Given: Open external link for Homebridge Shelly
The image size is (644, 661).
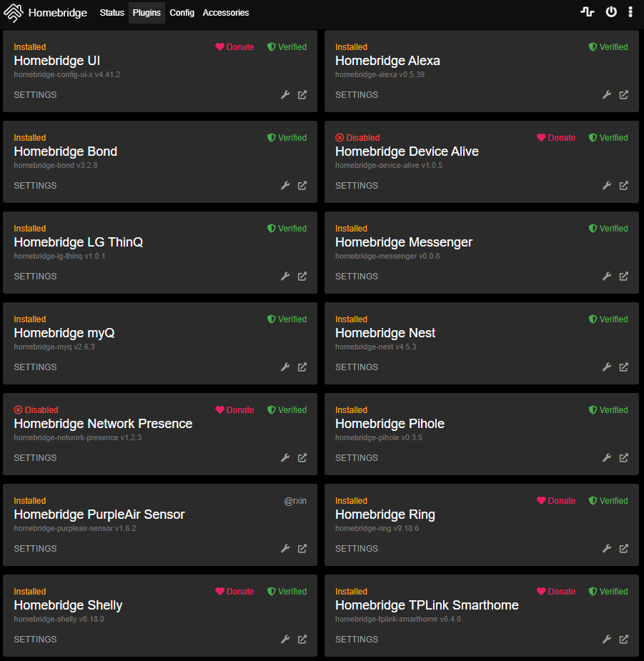Looking at the screenshot, I should pos(302,640).
